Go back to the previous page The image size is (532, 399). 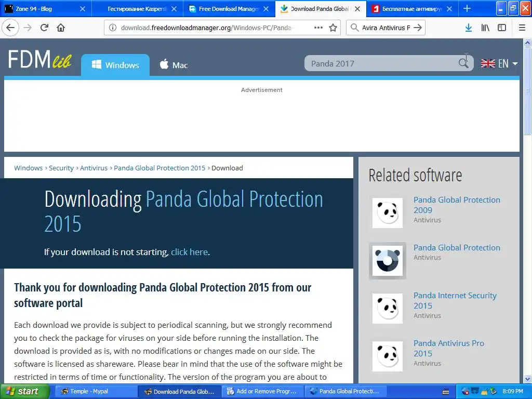point(10,28)
